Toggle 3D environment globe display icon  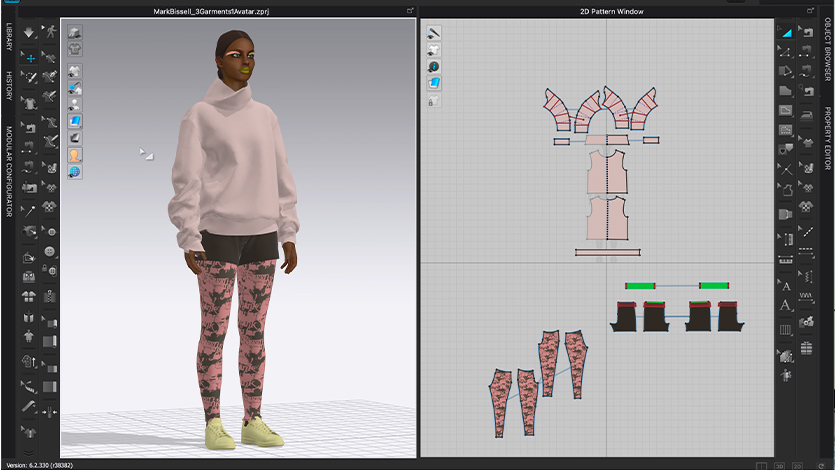click(75, 172)
